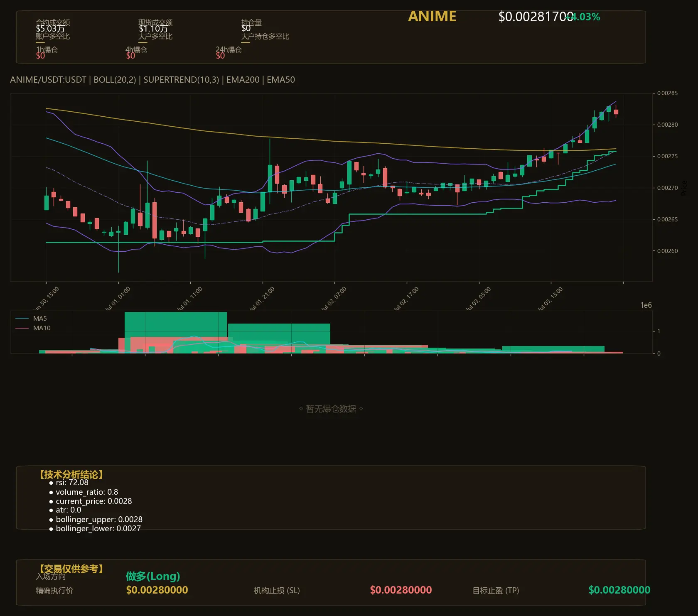Click the 0.00285 price axis label
The width and height of the screenshot is (698, 616).
point(667,93)
